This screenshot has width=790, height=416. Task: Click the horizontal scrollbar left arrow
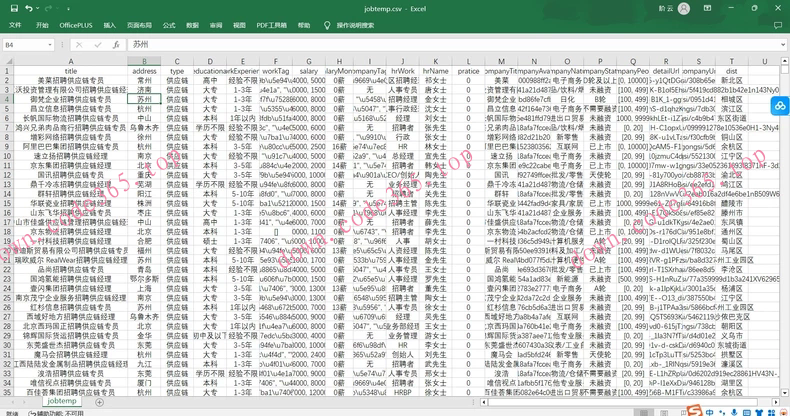tap(484, 402)
